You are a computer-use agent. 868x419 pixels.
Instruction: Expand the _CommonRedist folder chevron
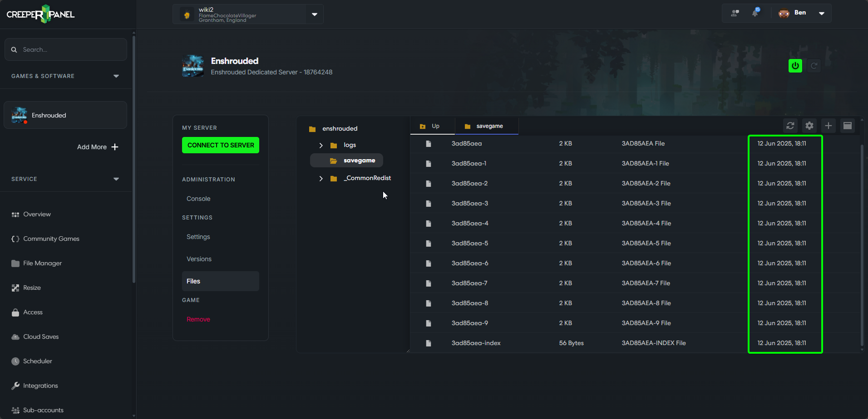tap(321, 178)
